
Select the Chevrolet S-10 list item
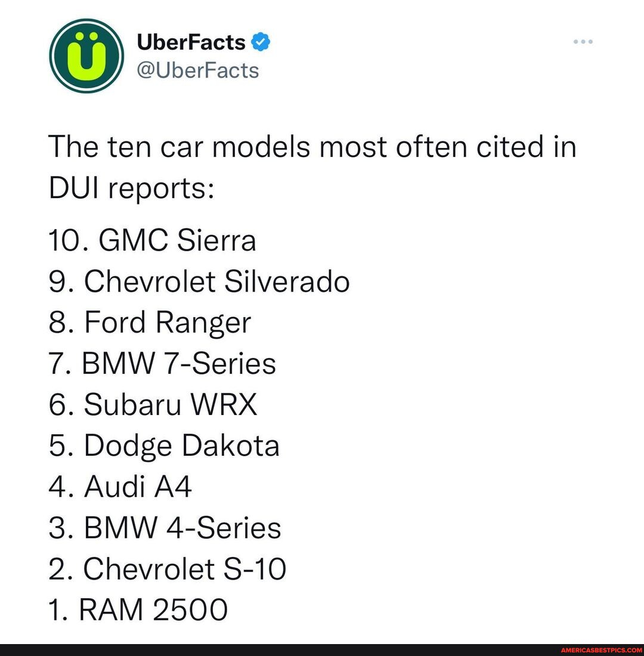point(166,568)
